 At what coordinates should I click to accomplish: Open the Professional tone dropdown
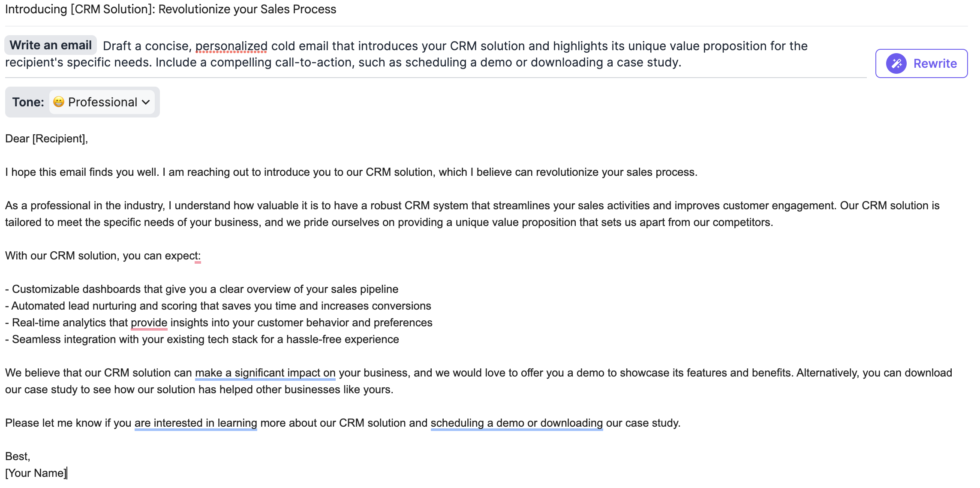[x=102, y=102]
